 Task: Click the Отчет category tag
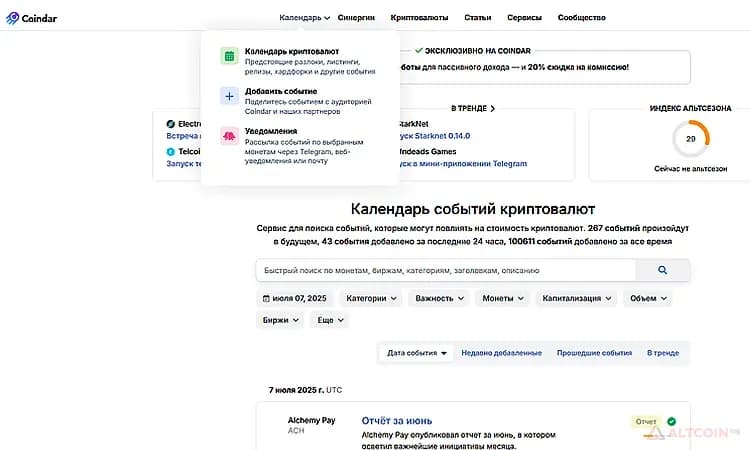point(645,421)
